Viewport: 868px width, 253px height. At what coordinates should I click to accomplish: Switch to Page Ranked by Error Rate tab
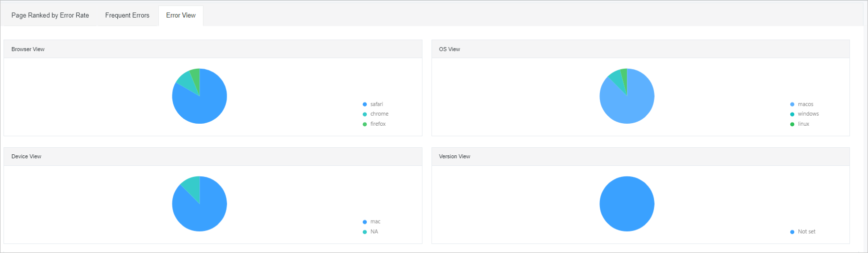pyautogui.click(x=50, y=16)
